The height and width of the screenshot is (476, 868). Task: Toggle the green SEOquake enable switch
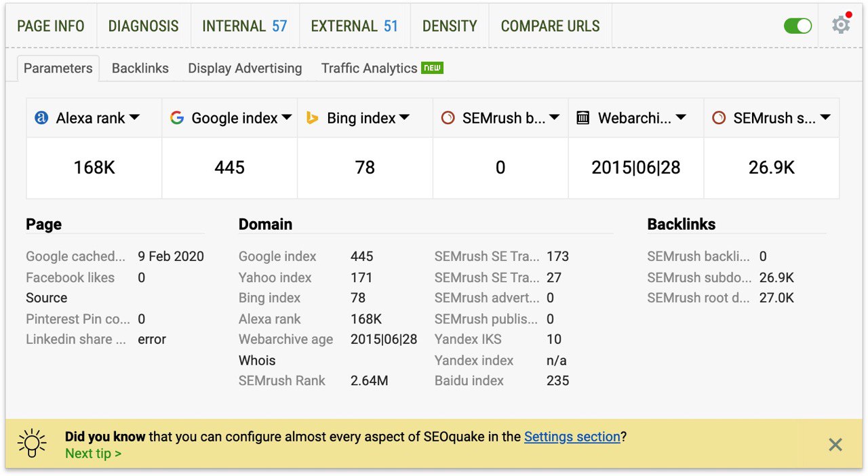tap(797, 26)
